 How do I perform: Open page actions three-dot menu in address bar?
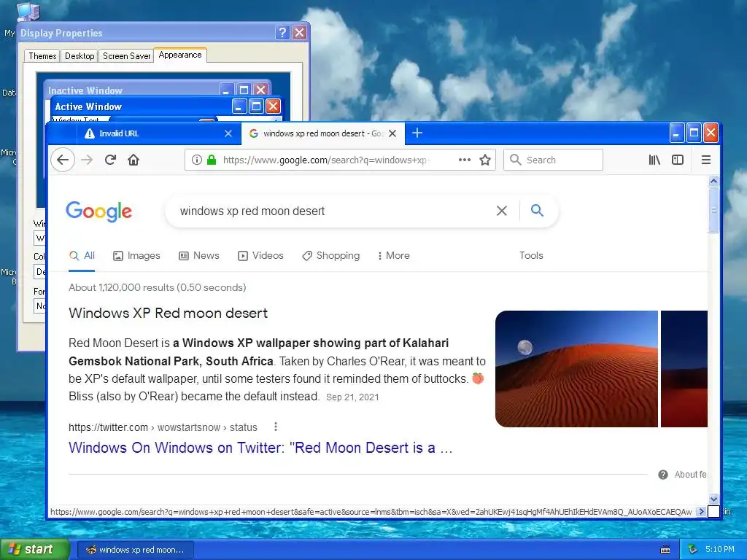pyautogui.click(x=465, y=160)
